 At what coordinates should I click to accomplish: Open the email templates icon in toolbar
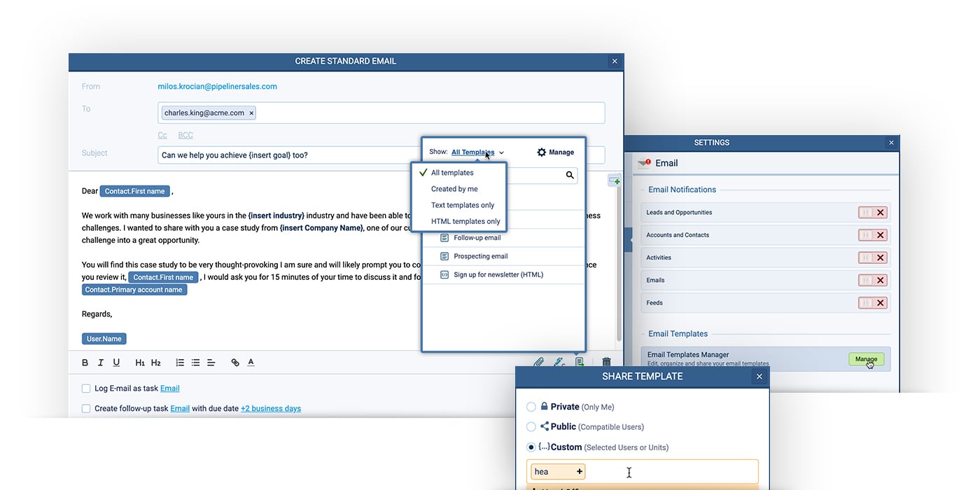click(x=580, y=362)
